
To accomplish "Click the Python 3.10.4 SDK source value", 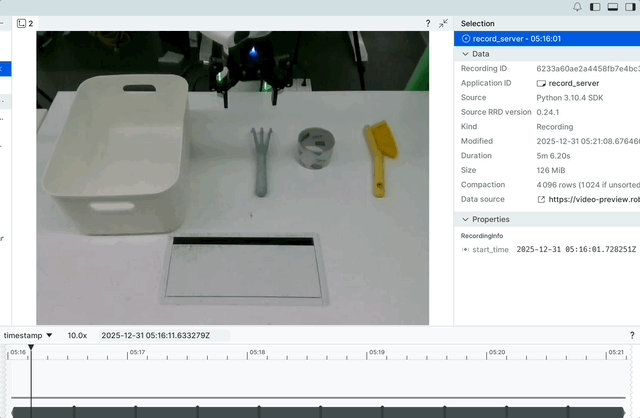I will [x=569, y=98].
